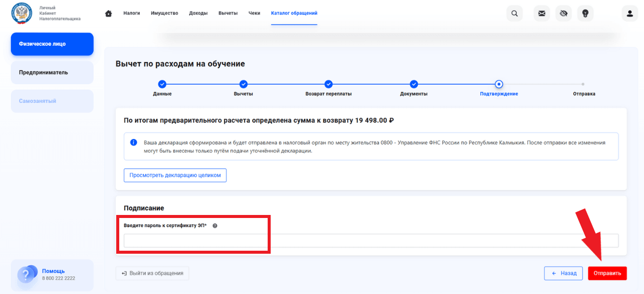
Task: Click the FNS emblem logo
Action: click(x=22, y=14)
